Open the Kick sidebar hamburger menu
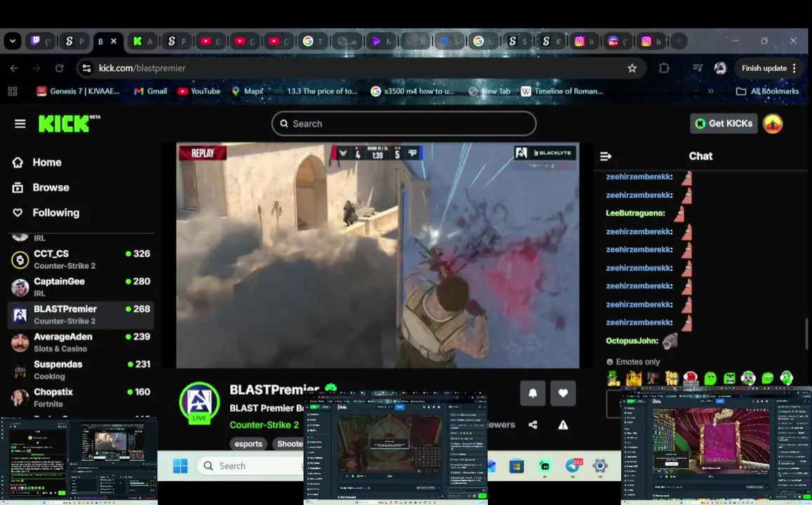Viewport: 812px width, 505px height. tap(20, 123)
